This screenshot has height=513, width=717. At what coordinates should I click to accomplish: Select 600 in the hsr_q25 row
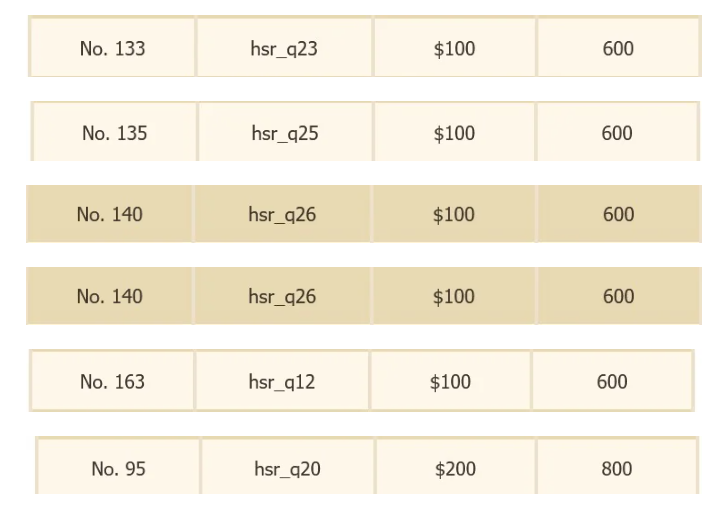[617, 133]
